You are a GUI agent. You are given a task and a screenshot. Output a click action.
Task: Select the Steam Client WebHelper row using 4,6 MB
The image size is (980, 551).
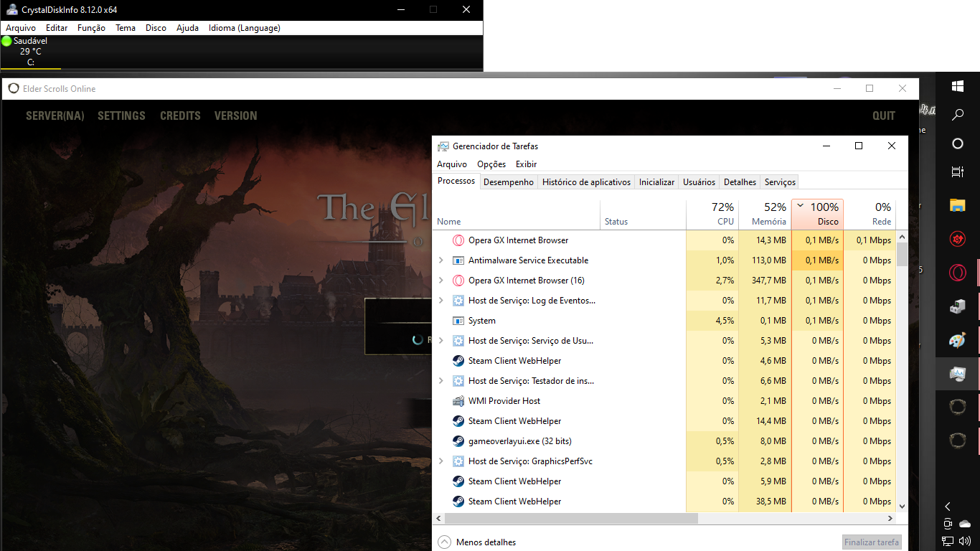click(665, 361)
